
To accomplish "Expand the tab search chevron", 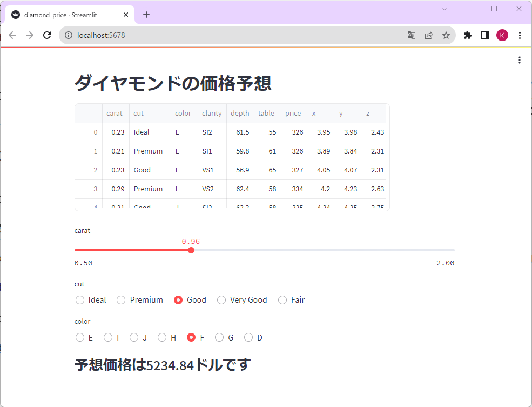I will [x=445, y=9].
